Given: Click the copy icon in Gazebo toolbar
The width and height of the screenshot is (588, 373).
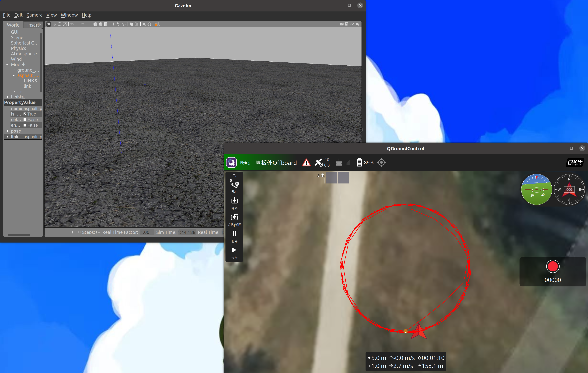Looking at the screenshot, I should [131, 24].
